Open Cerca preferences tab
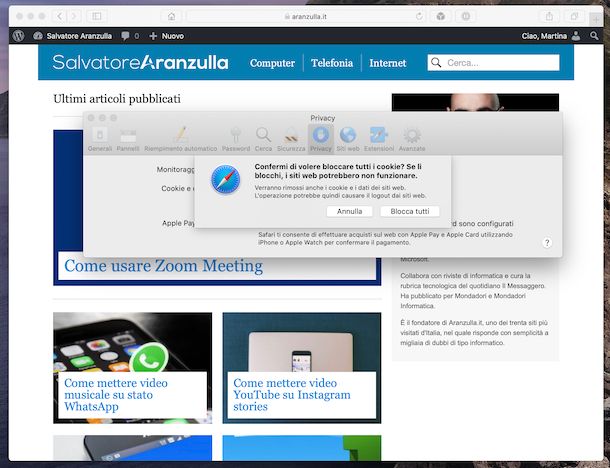 coord(263,139)
